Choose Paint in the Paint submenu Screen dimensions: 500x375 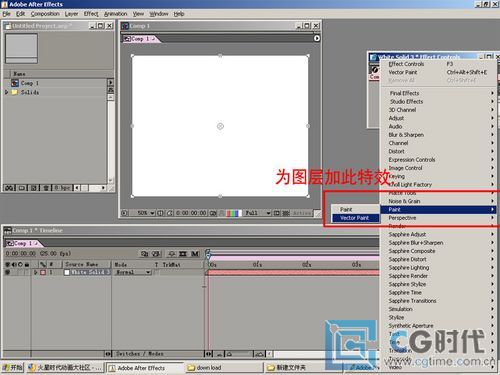355,209
